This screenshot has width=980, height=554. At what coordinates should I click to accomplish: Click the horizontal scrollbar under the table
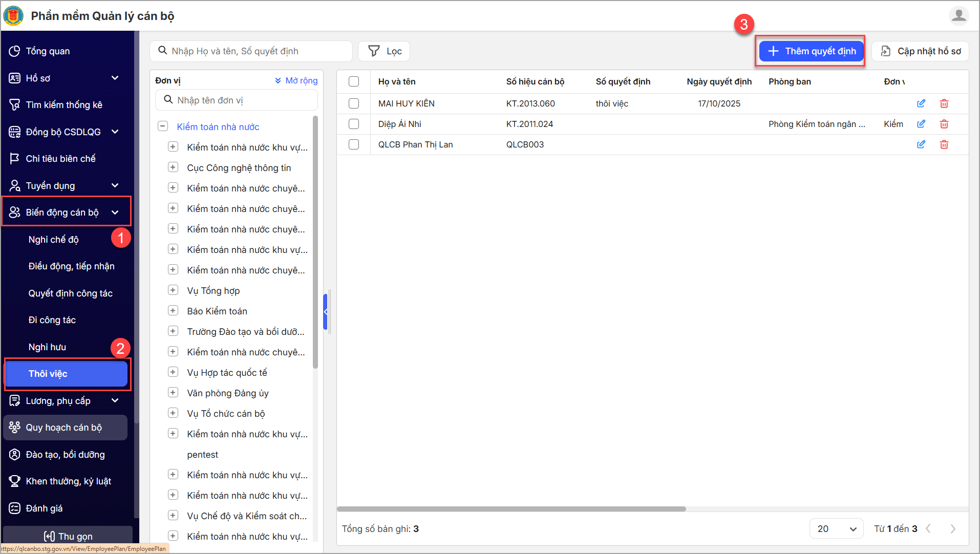coord(511,509)
